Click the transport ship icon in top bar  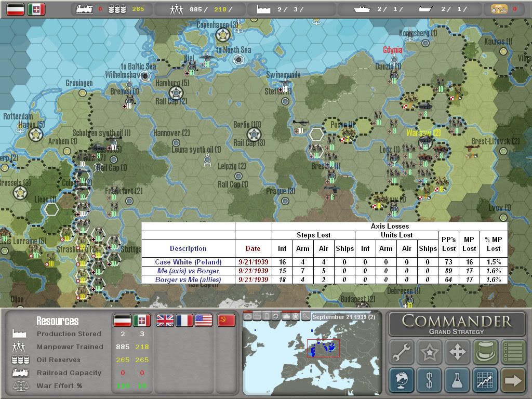pyautogui.click(x=425, y=9)
